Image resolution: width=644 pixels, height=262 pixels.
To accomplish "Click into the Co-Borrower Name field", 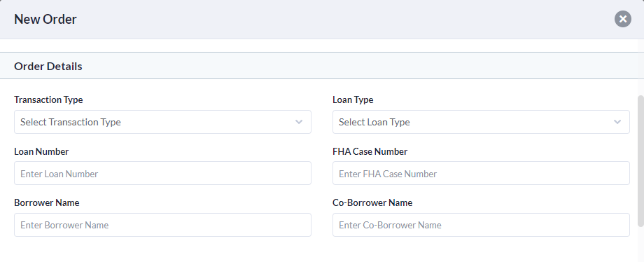I will click(x=481, y=225).
